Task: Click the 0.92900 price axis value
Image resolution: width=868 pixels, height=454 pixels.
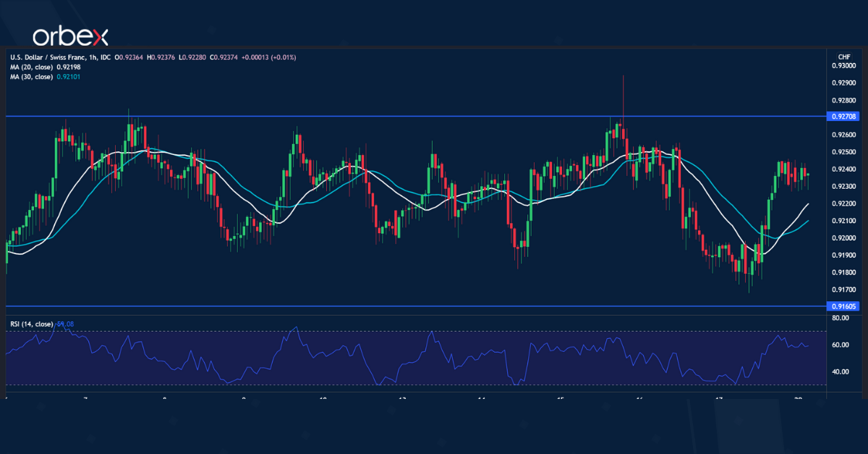Action: 843,83
